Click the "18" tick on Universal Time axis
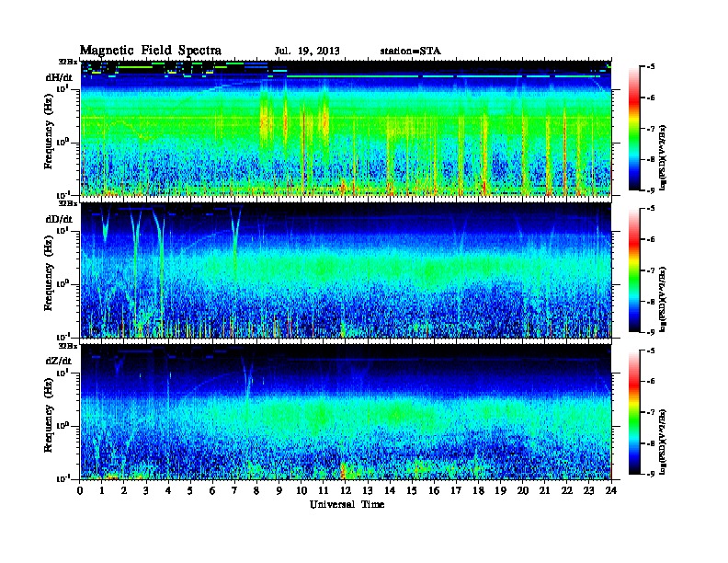Viewport: 728px width, 563px height. (x=478, y=490)
